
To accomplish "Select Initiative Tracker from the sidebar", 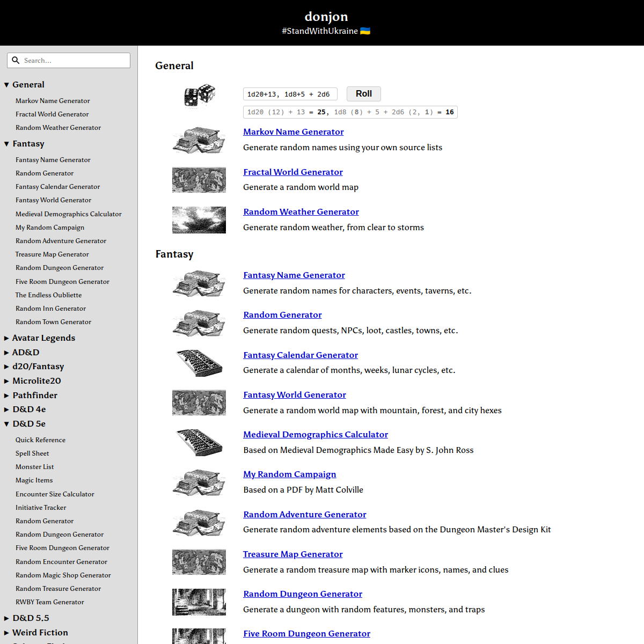I will click(x=41, y=508).
